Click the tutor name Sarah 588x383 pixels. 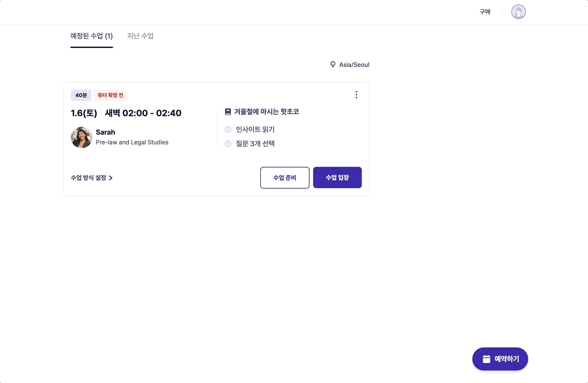[x=105, y=132]
